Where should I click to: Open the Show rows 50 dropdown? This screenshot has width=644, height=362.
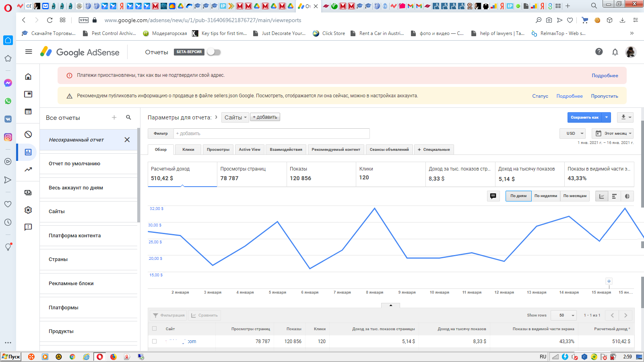click(564, 315)
